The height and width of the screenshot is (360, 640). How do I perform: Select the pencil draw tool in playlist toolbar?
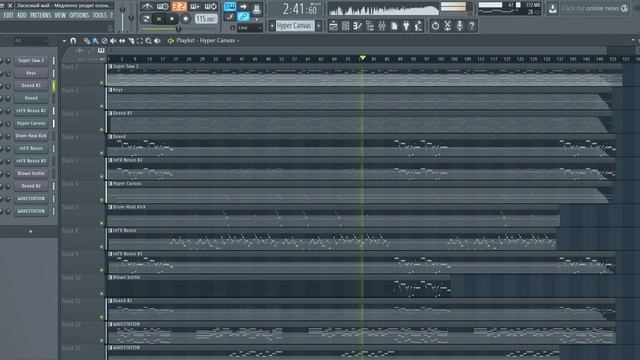pos(87,41)
